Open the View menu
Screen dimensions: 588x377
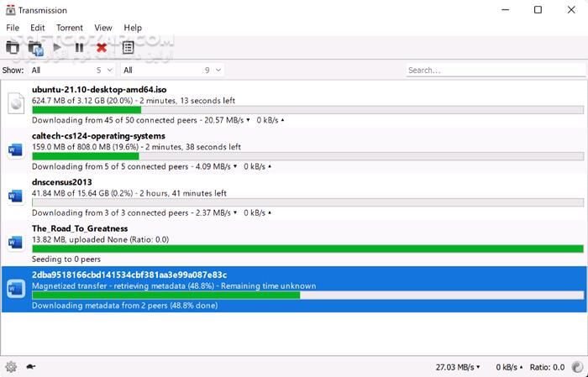pos(103,28)
